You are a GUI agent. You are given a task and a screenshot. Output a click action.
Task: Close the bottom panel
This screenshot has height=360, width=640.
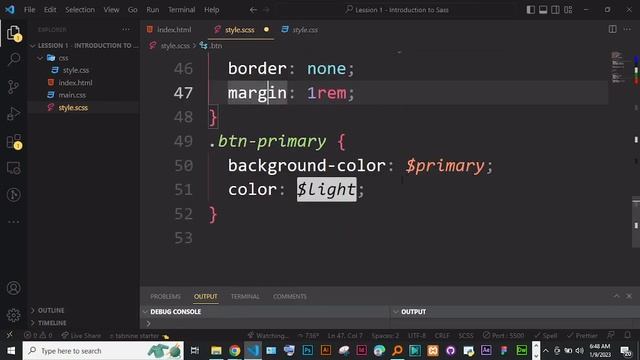pos(629,296)
